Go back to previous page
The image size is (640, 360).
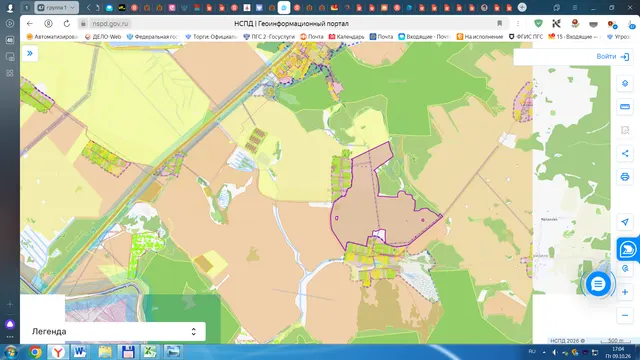[x=29, y=24]
